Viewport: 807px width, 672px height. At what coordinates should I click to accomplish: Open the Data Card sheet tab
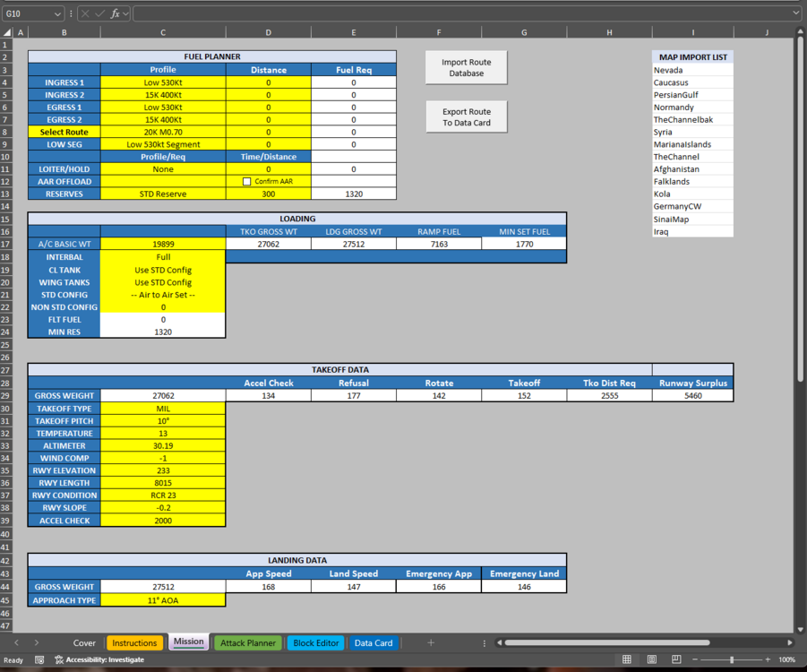coord(373,642)
